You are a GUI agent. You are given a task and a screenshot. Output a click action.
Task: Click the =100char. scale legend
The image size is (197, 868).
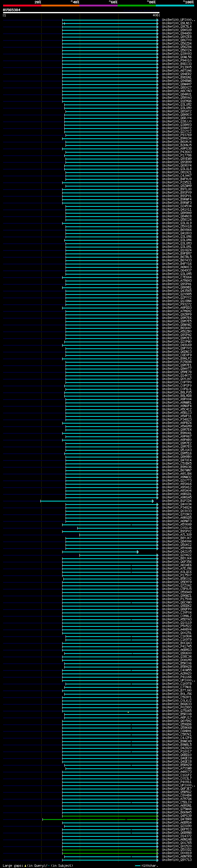(147, 865)
